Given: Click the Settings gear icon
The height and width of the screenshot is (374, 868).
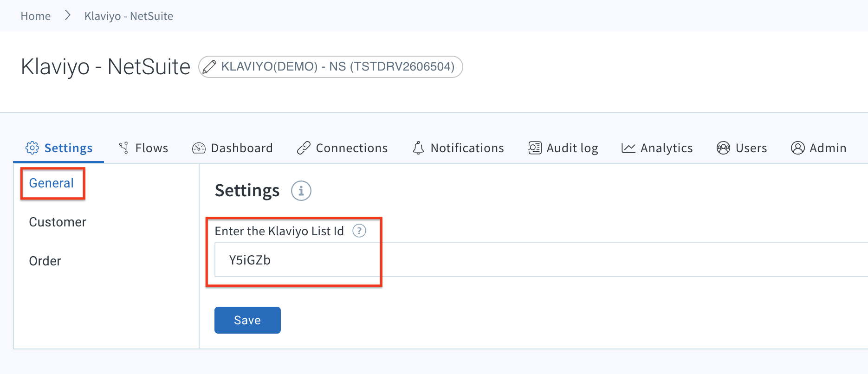Looking at the screenshot, I should (32, 148).
